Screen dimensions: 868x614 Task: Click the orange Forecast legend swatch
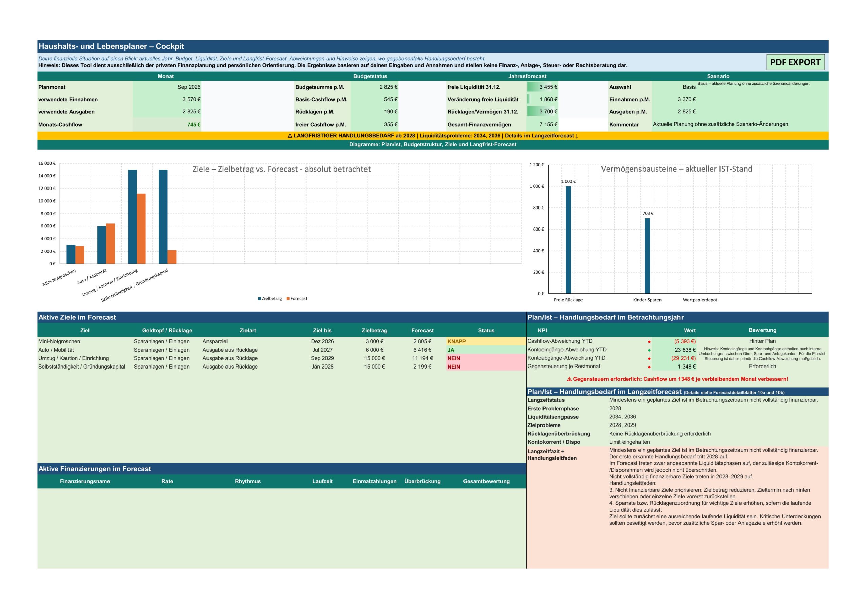coord(288,299)
